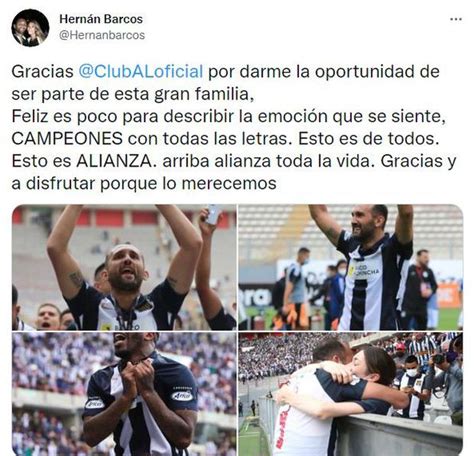This screenshot has width=474, height=456.
Task: Click the Hernán Barcos display name
Action: pos(101,19)
